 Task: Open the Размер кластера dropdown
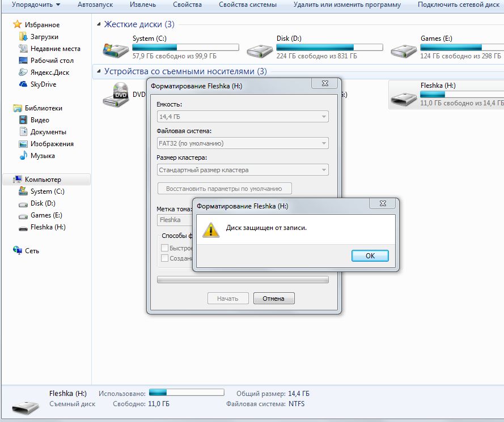(x=243, y=169)
